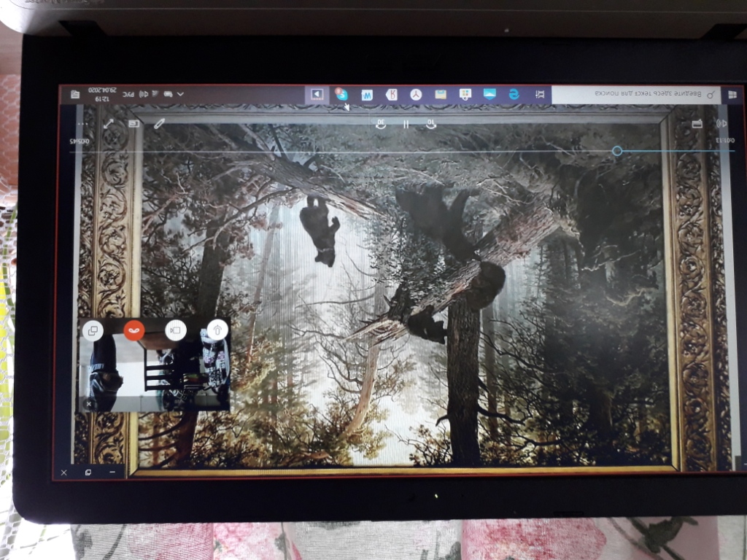Expand hidden system tray icons
This screenshot has height=560, width=747.
pos(181,94)
